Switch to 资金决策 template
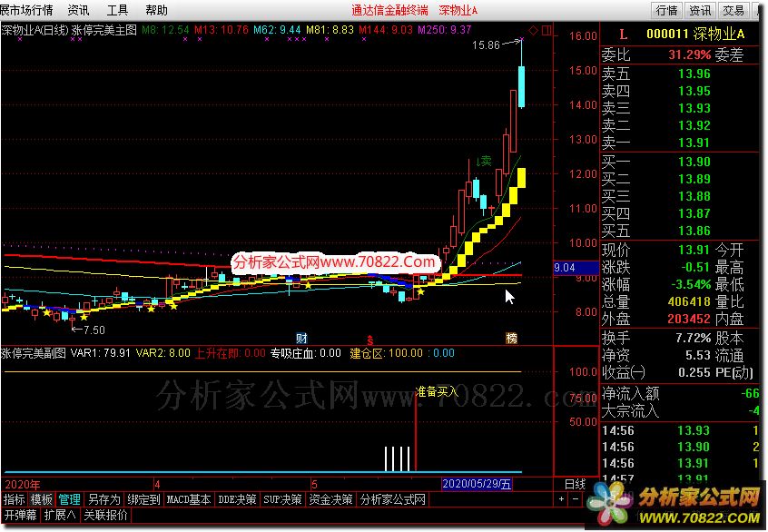The image size is (768, 532). click(x=331, y=499)
